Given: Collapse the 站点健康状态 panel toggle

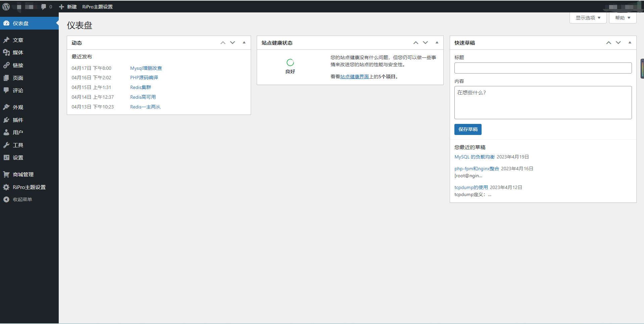Looking at the screenshot, I should coord(437,43).
